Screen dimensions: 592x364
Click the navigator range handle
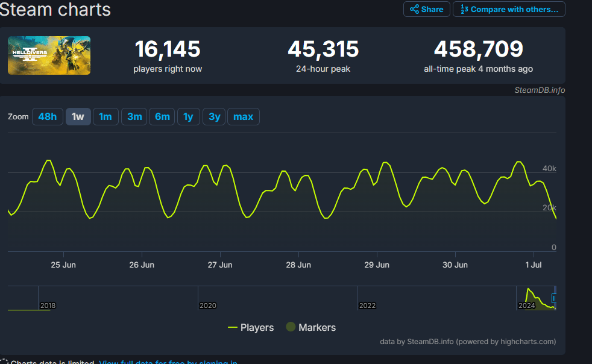click(x=554, y=298)
